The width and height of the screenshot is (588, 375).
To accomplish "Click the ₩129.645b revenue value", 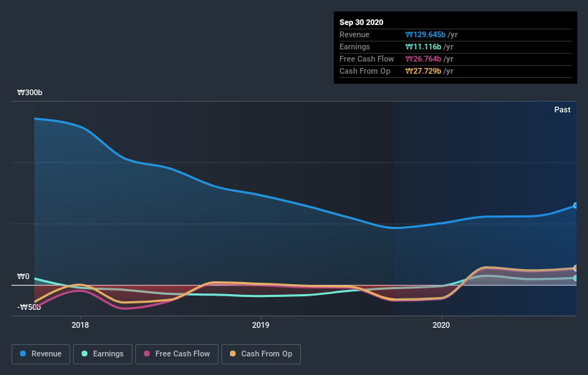I will (x=425, y=35).
